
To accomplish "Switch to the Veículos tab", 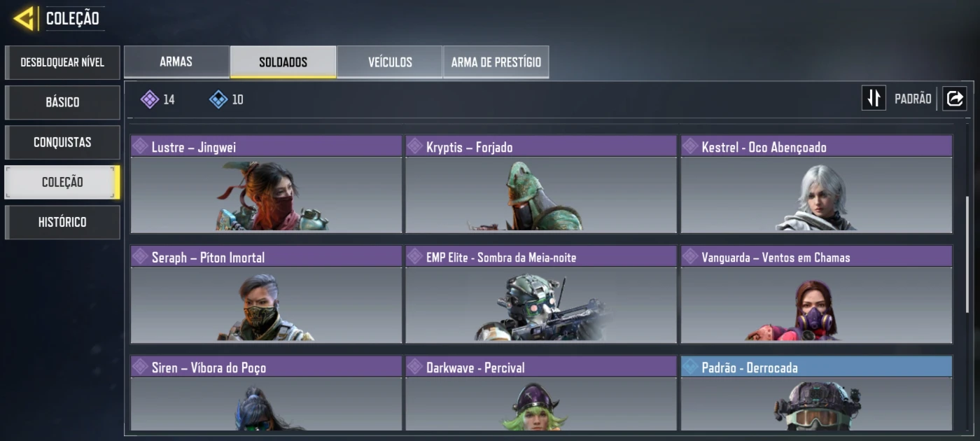I will [x=390, y=62].
